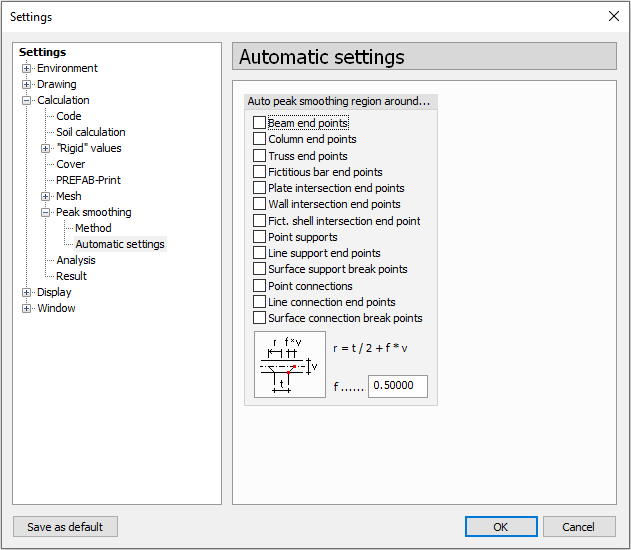631x550 pixels.
Task: Collapse the Calculation tree node
Action: click(27, 100)
